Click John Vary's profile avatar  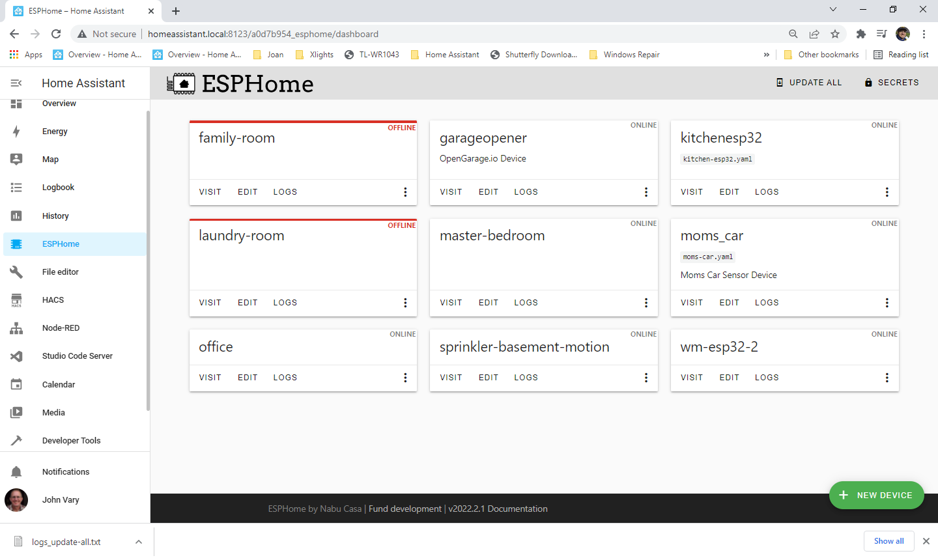pos(16,499)
